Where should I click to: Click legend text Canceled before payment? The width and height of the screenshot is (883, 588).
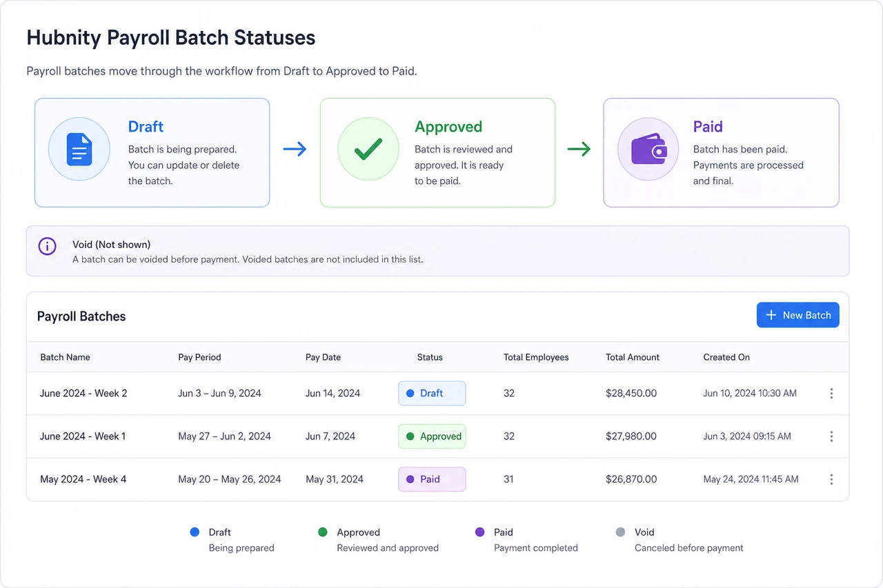(x=689, y=548)
